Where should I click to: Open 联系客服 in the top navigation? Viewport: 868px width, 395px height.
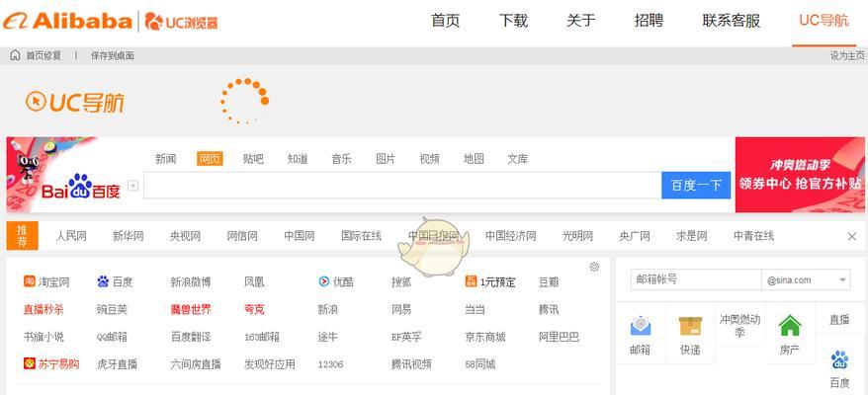731,21
